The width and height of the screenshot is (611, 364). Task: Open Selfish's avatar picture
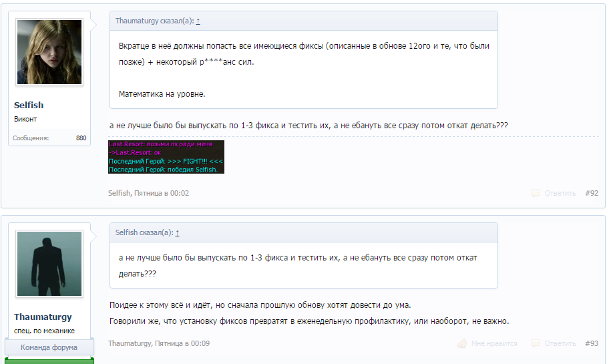pos(49,52)
